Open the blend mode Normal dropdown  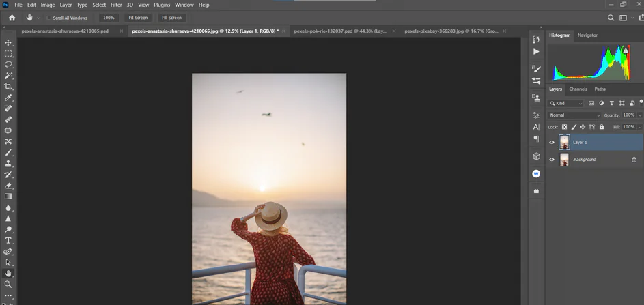point(574,115)
